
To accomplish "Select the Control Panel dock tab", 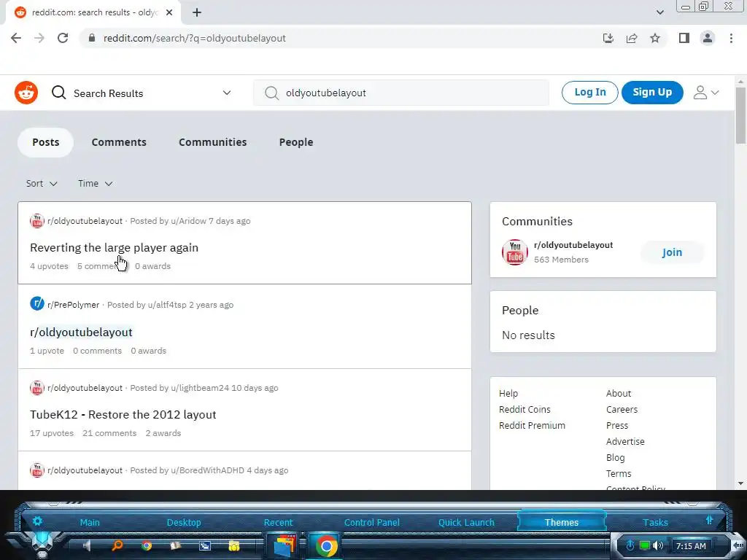I will [x=371, y=522].
